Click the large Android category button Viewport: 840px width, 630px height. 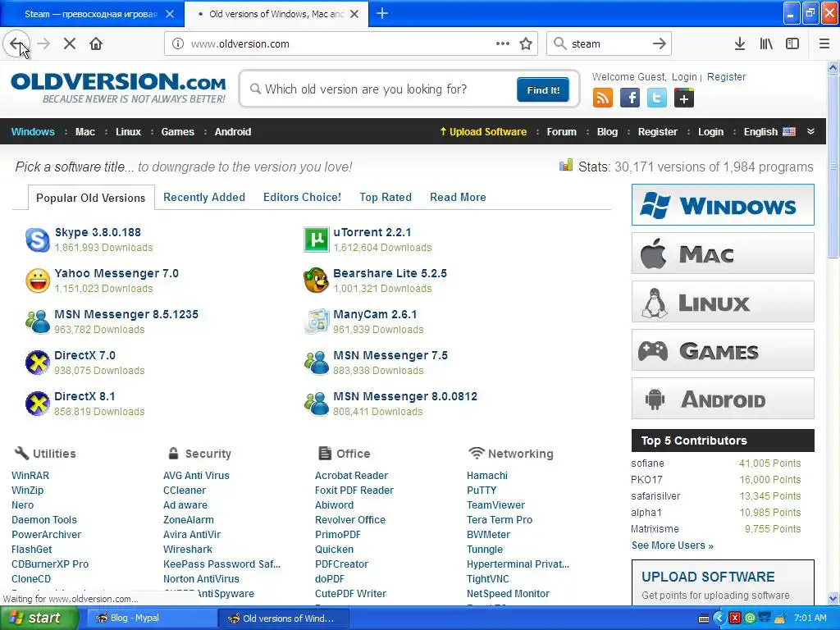click(723, 399)
